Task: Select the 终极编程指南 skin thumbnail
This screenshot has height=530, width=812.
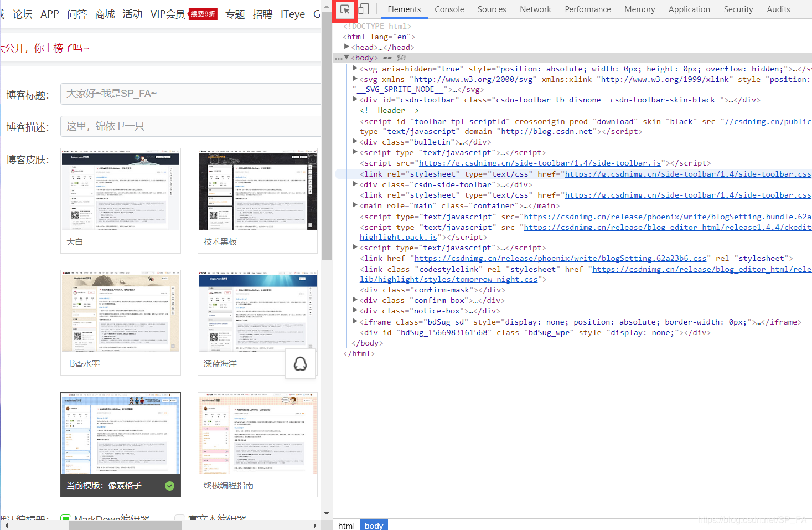Action: [257, 445]
